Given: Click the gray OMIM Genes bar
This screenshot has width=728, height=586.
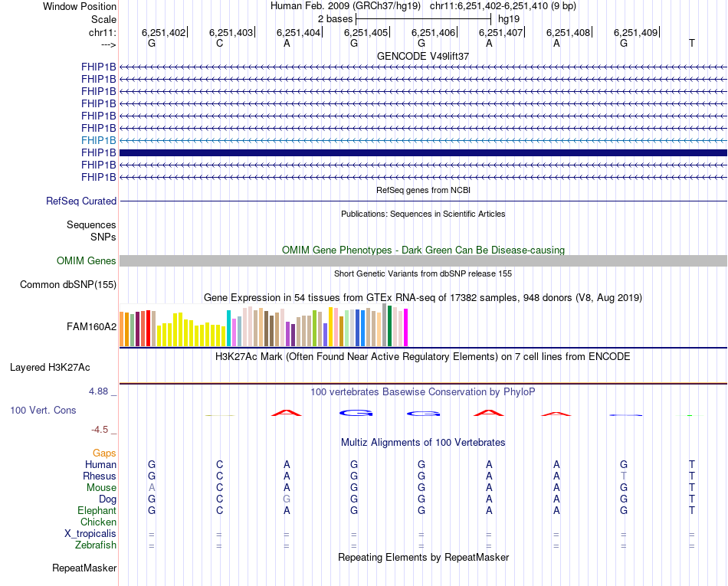Looking at the screenshot, I should tap(423, 260).
